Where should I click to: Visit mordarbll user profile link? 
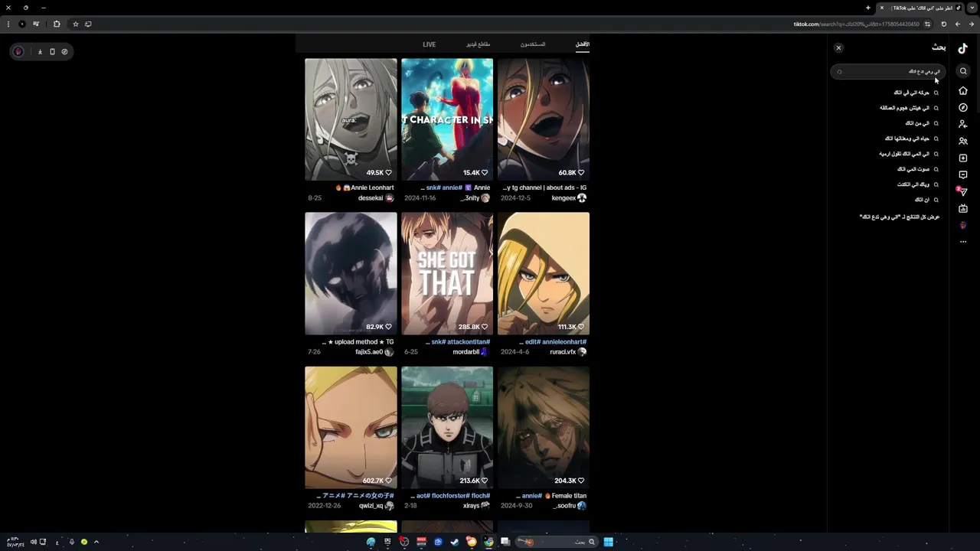click(465, 352)
